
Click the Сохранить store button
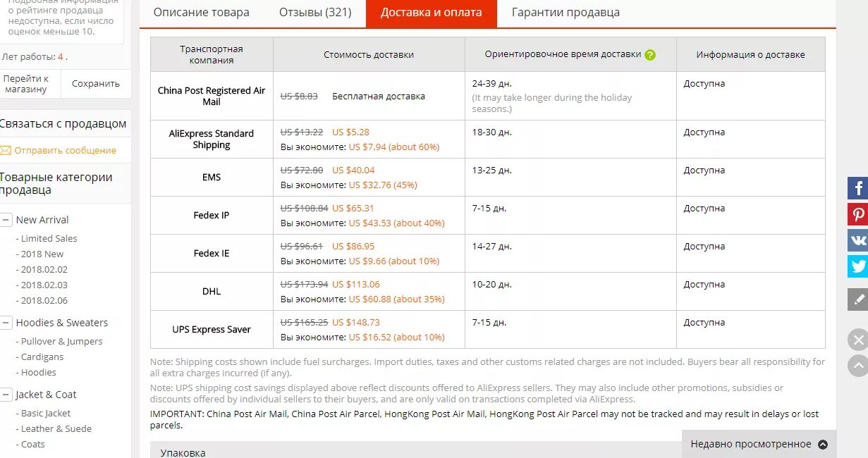click(96, 84)
